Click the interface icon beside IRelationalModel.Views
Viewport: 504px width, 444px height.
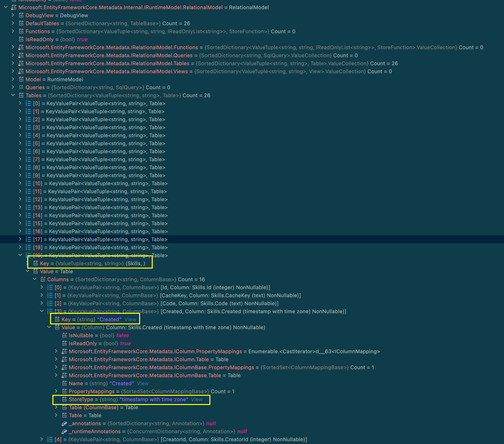click(x=21, y=71)
